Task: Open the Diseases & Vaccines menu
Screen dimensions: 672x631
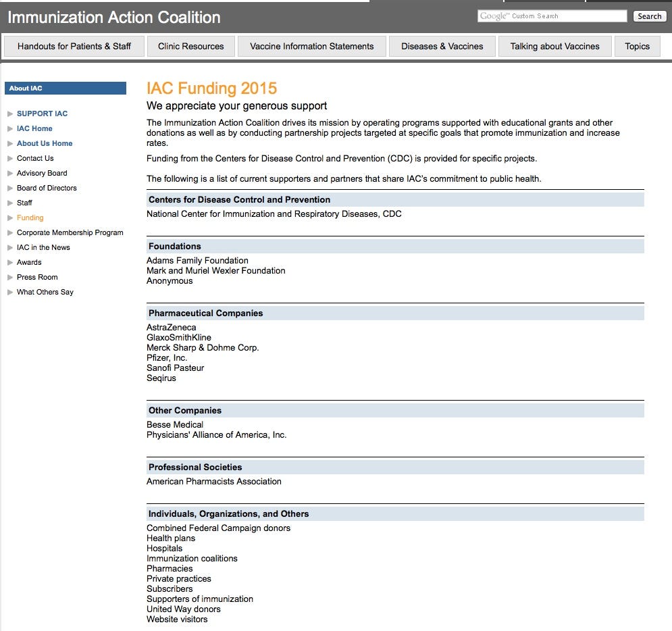Action: 442,47
